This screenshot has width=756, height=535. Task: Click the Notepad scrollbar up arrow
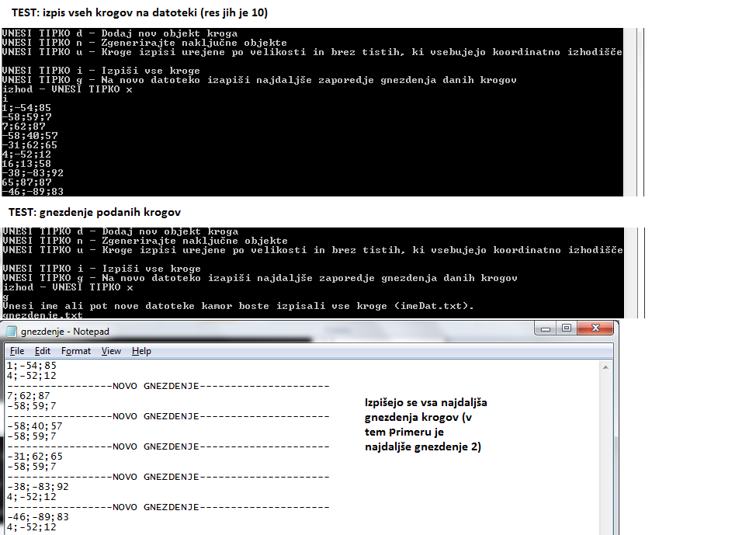611,367
